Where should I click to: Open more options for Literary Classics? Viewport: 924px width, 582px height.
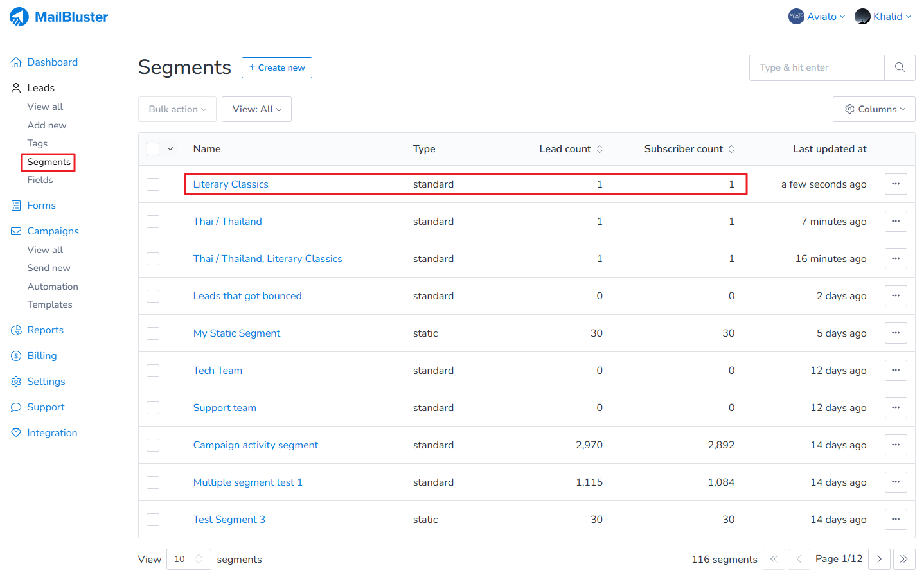click(896, 184)
